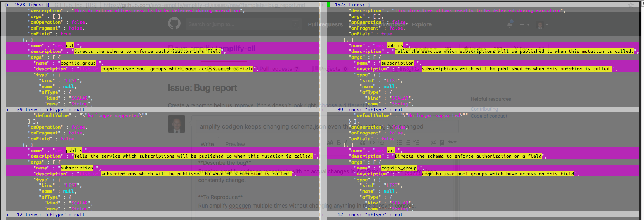Insert code with the angle-brackets icon
The image size is (644, 220).
point(372,143)
